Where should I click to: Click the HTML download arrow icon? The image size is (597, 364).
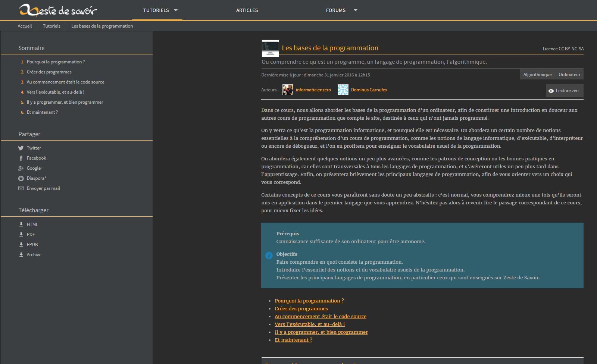(21, 225)
